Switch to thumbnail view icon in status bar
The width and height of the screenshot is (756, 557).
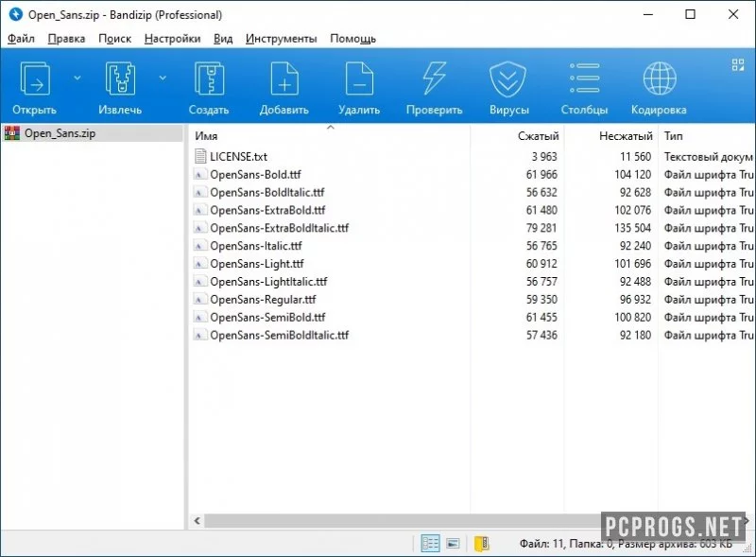point(453,544)
